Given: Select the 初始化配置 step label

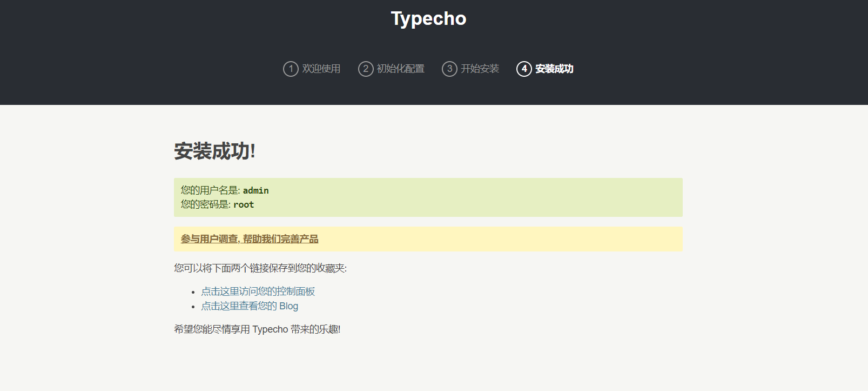Looking at the screenshot, I should [x=400, y=69].
